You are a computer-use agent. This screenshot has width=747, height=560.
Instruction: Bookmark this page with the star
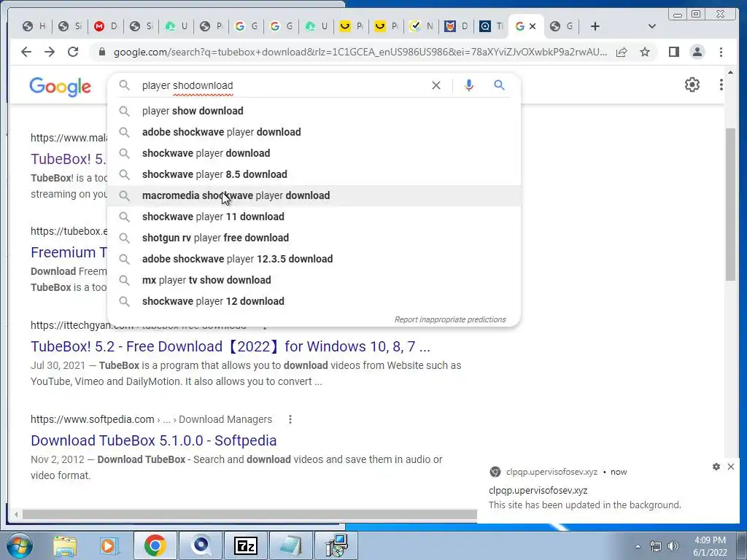pos(645,52)
